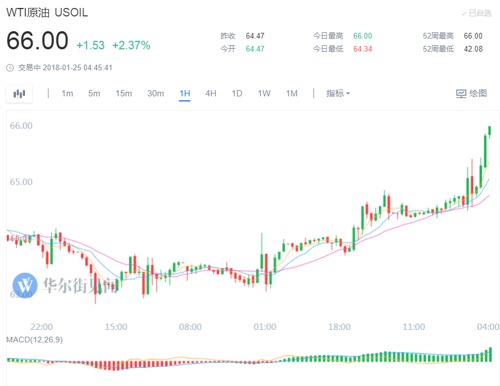Image resolution: width=500 pixels, height=386 pixels.
Task: Click the 52周最低 value 42.08
Action: 473,49
